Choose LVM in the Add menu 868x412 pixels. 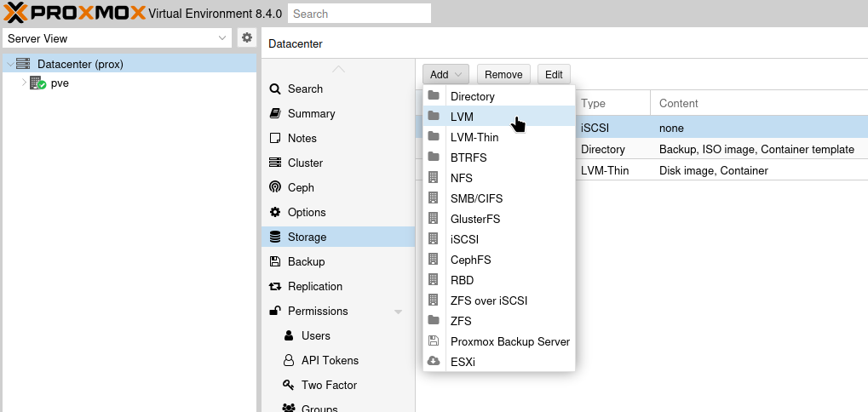[x=499, y=117]
